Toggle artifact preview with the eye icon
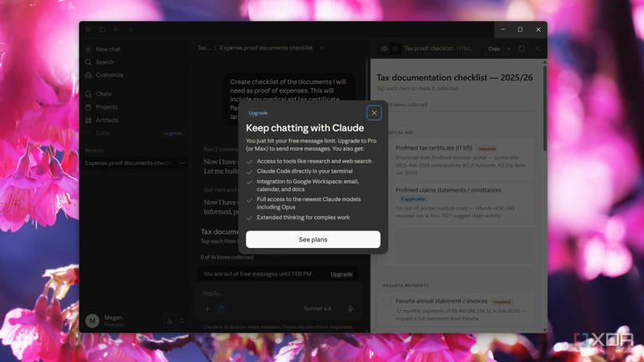Image resolution: width=644 pixels, height=362 pixels. [x=384, y=49]
